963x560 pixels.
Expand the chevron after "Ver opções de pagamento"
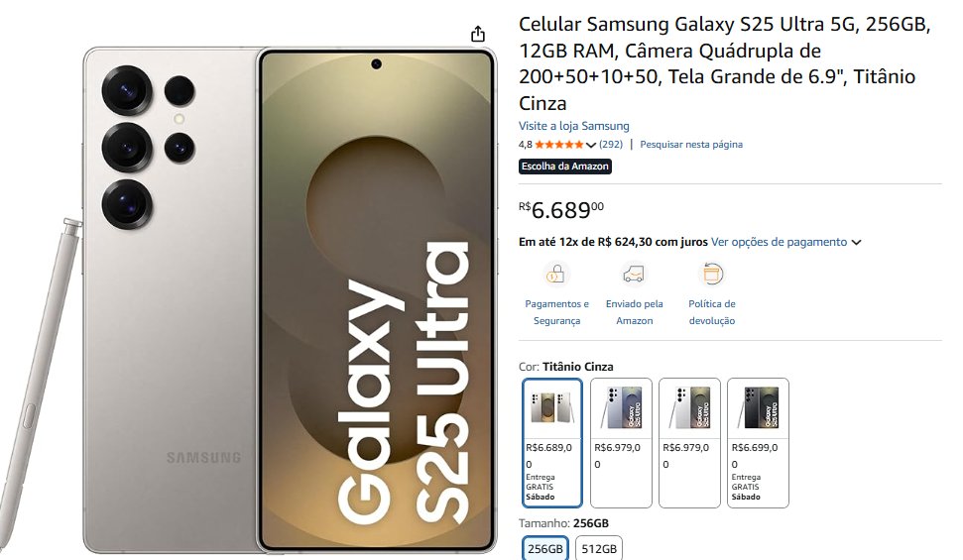(856, 242)
